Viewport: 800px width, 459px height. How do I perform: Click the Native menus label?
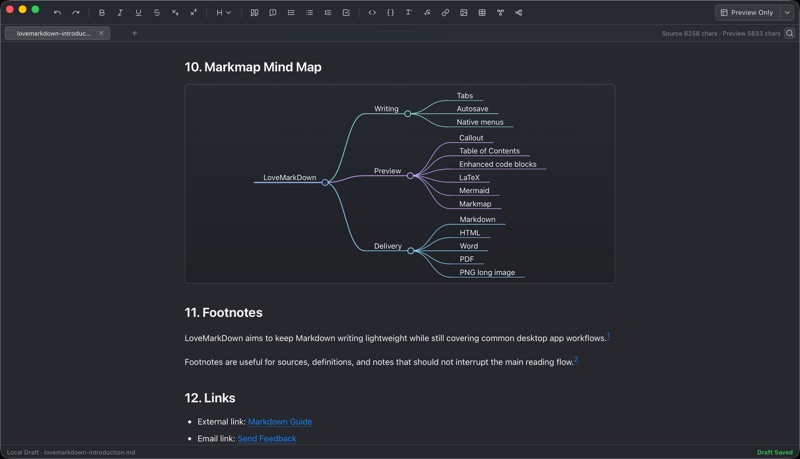click(x=480, y=122)
